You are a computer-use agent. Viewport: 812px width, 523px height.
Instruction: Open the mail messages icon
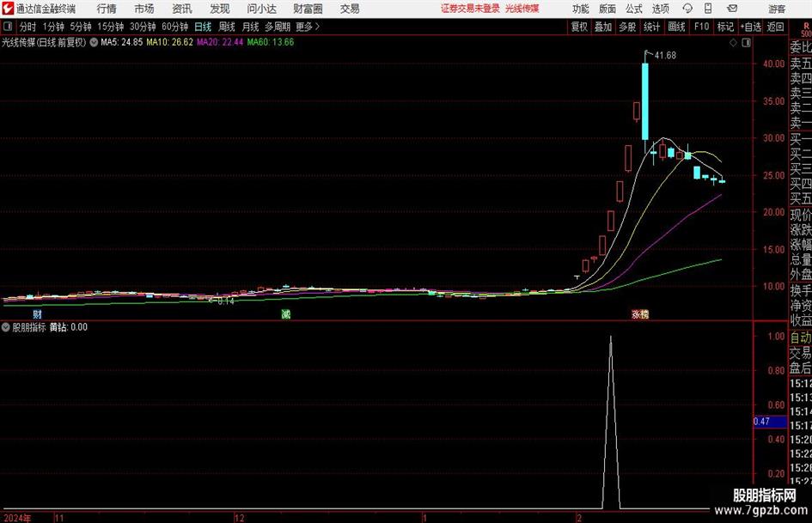(732, 9)
